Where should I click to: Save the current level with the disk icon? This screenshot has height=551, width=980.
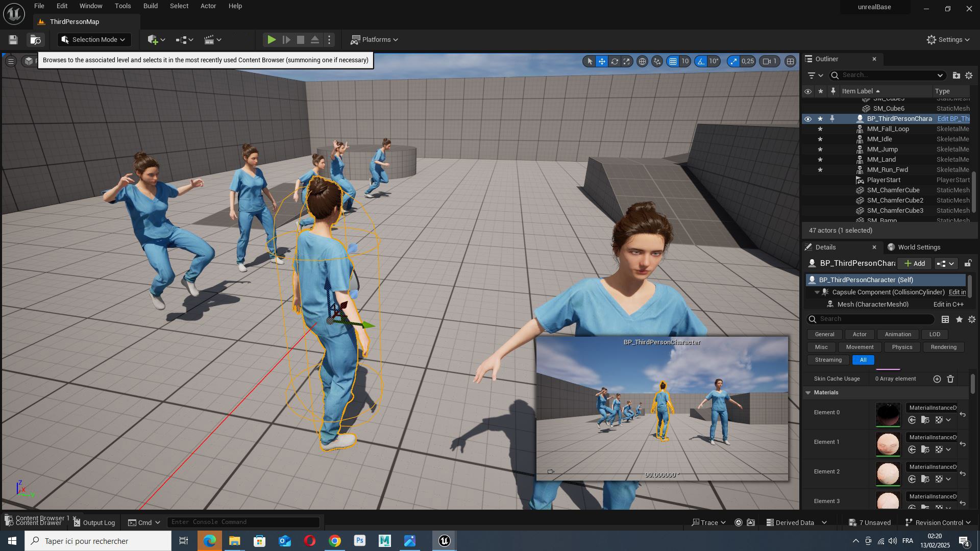pos(13,40)
